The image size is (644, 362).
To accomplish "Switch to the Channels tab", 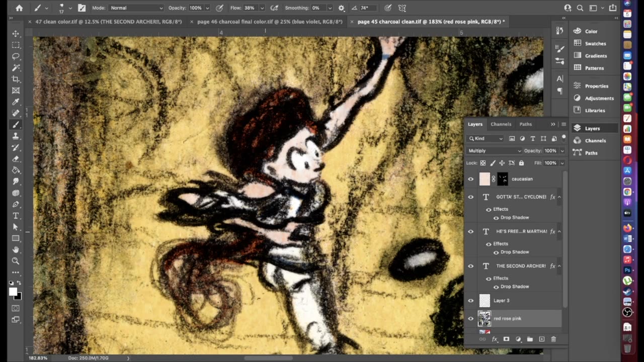I will point(501,124).
